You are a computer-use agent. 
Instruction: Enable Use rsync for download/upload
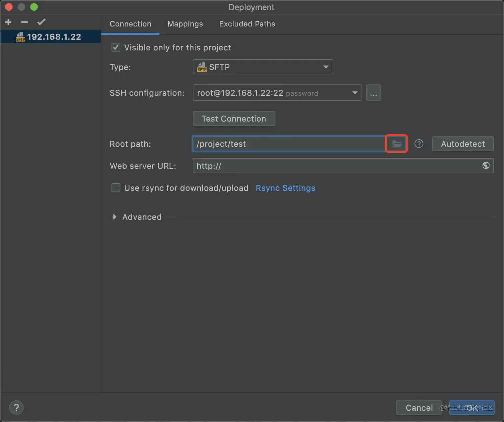point(116,188)
